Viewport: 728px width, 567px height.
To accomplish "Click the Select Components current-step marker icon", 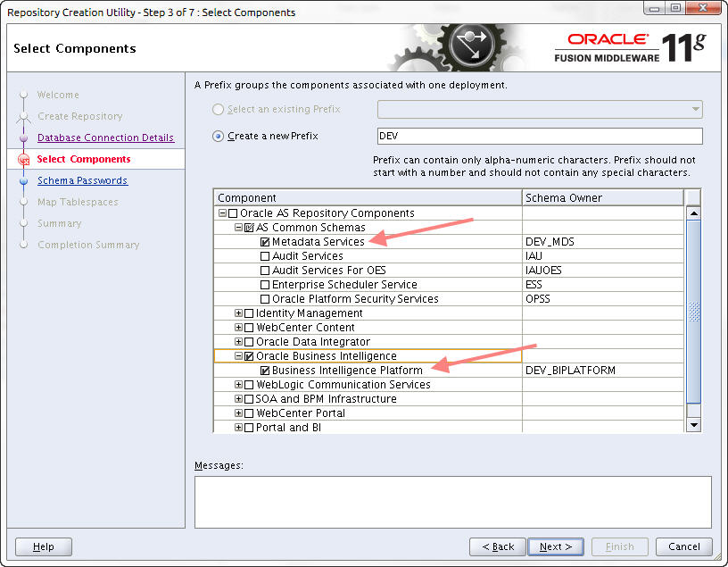I will pyautogui.click(x=24, y=160).
